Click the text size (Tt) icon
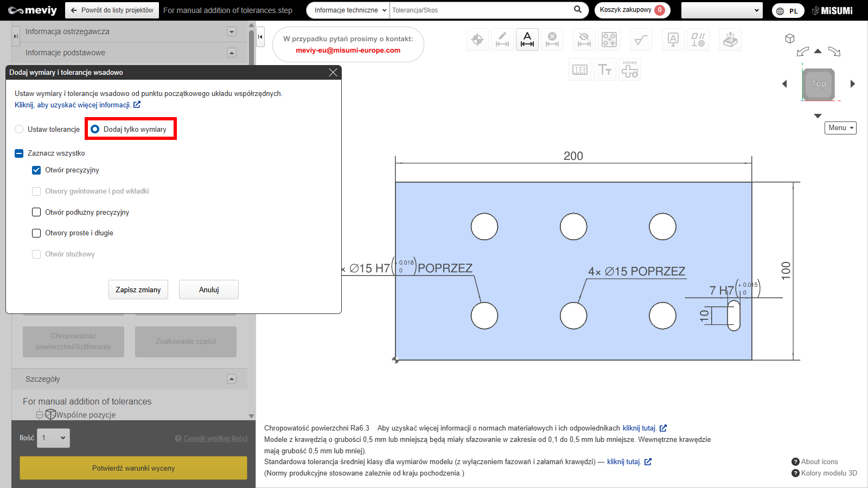This screenshot has width=868, height=488. point(605,69)
